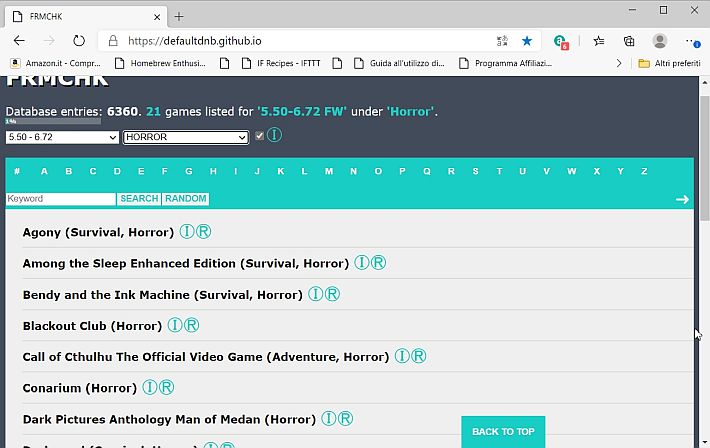Click the database progress bar
Screen dimensions: 710x448
click(53, 121)
